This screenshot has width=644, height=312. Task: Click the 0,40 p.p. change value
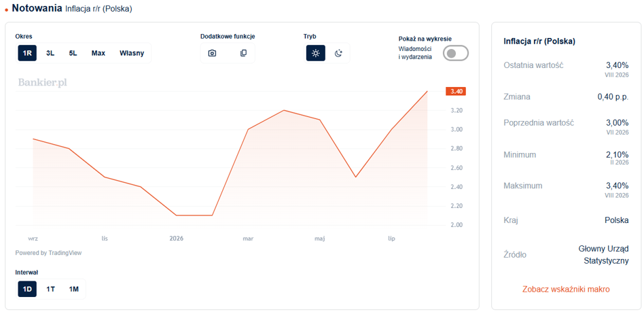613,97
